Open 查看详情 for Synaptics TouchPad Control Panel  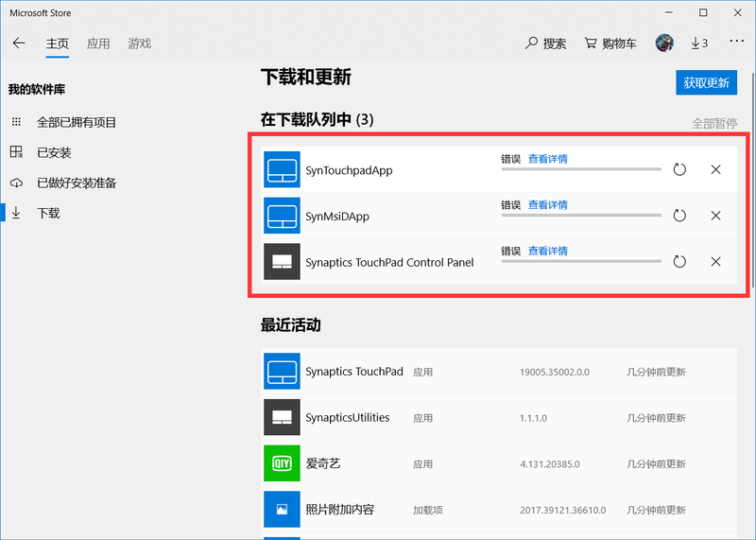[548, 251]
